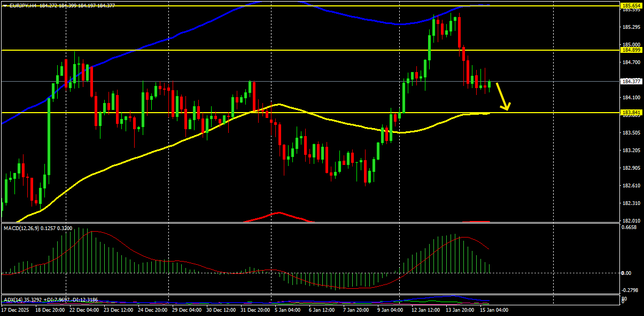644x316 pixels.
Task: Click the EURJPY,H4 chart title
Action: click(x=22, y=5)
